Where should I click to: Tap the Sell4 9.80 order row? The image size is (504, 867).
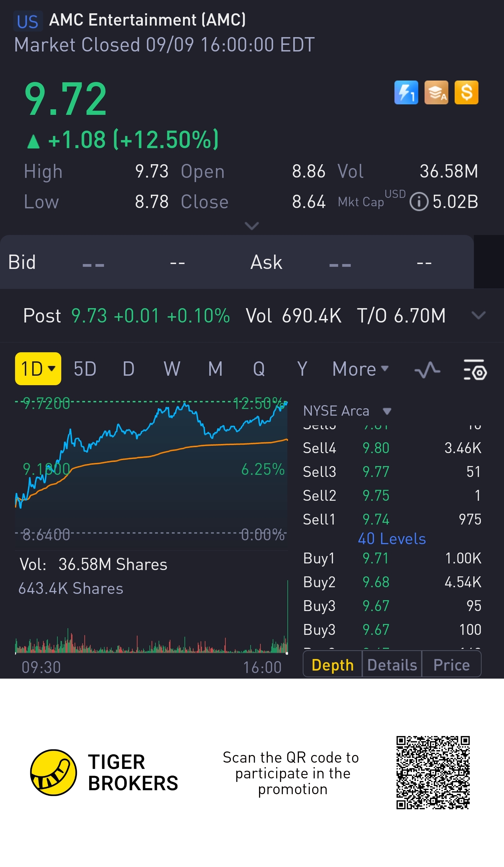(392, 448)
